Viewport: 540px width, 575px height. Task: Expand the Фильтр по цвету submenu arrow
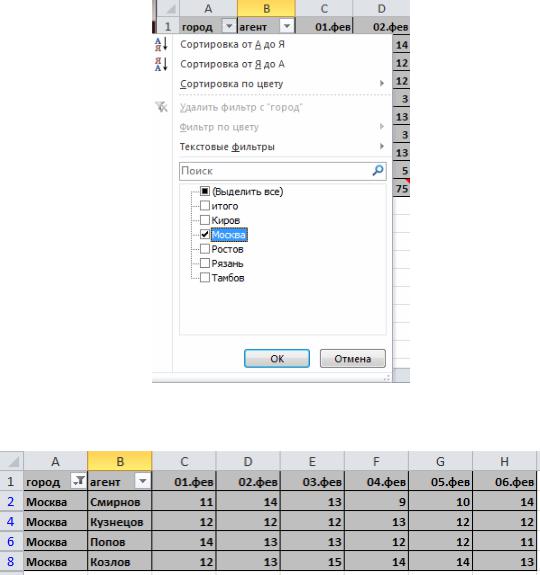(x=382, y=127)
